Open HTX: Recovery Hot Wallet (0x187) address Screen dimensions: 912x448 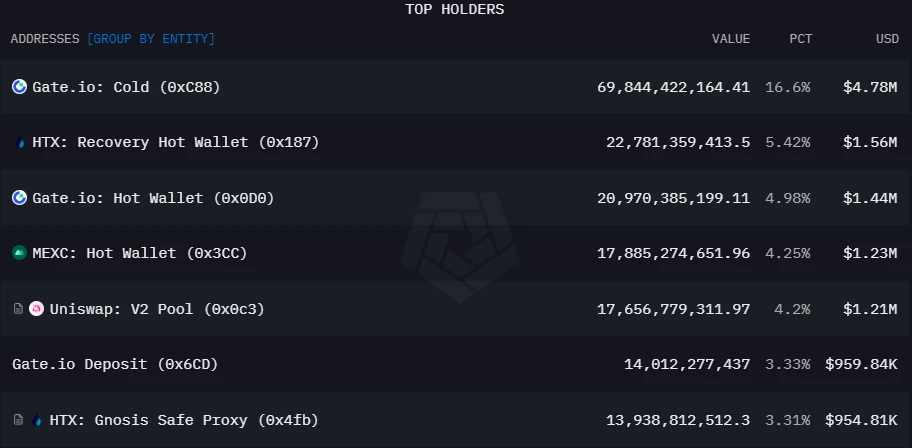[175, 143]
